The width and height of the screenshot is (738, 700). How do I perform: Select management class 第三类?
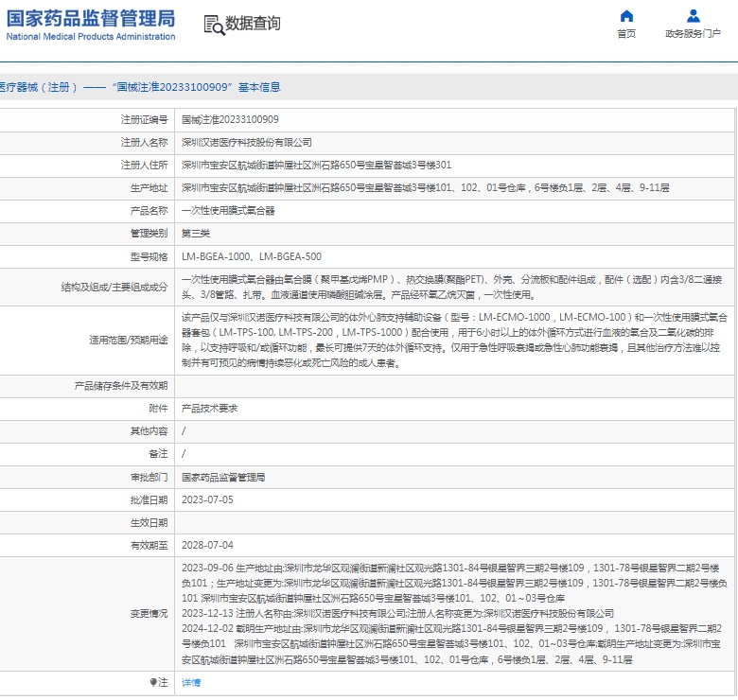196,234
